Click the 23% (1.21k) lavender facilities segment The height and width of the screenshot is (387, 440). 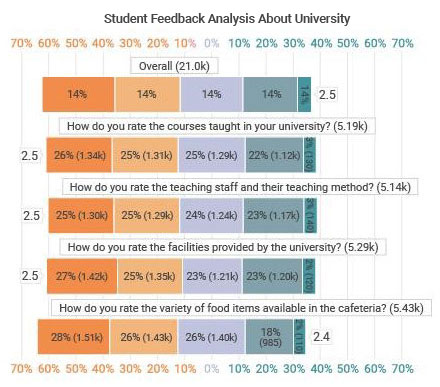tap(212, 276)
